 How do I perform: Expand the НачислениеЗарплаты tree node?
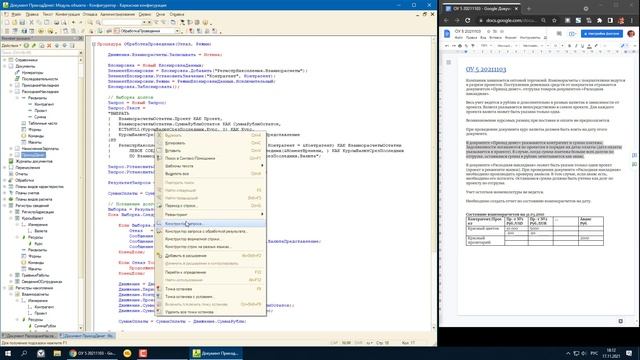[x=11, y=149]
